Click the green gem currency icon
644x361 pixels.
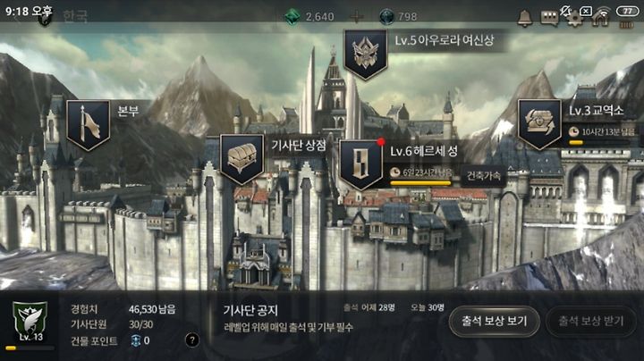tap(292, 17)
